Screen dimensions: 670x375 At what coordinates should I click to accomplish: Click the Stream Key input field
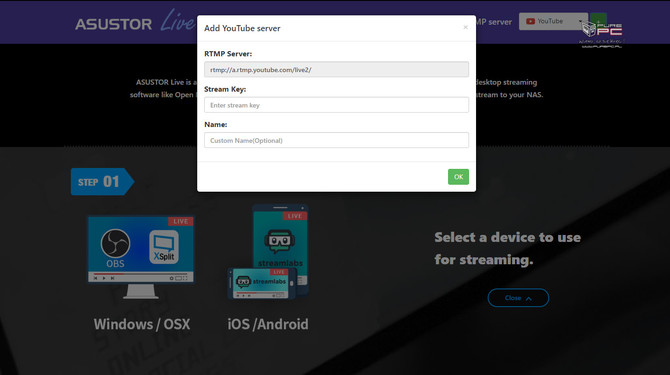point(336,105)
